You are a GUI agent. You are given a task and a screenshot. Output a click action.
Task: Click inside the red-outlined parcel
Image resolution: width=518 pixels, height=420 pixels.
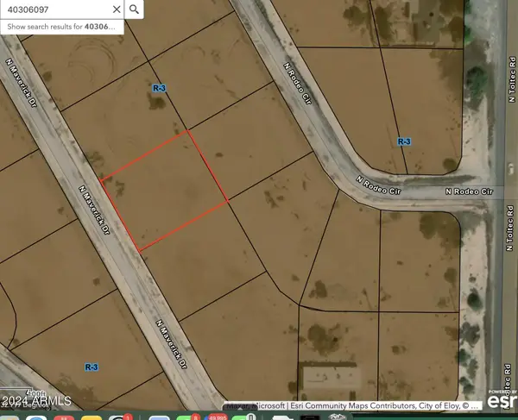166,191
